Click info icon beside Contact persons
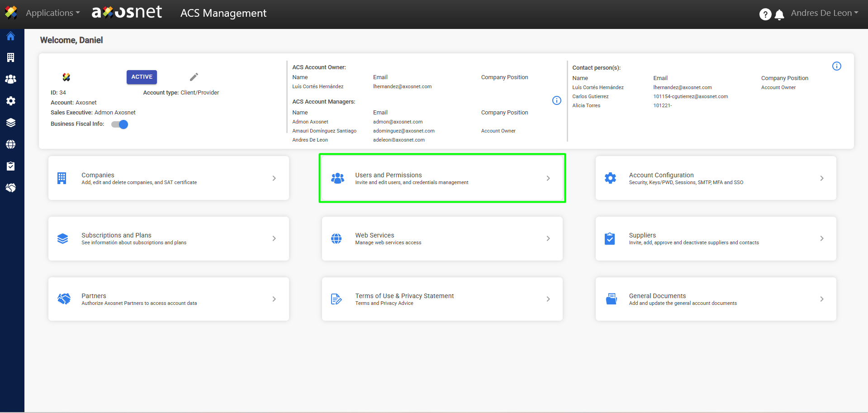This screenshot has width=868, height=413. pyautogui.click(x=837, y=66)
